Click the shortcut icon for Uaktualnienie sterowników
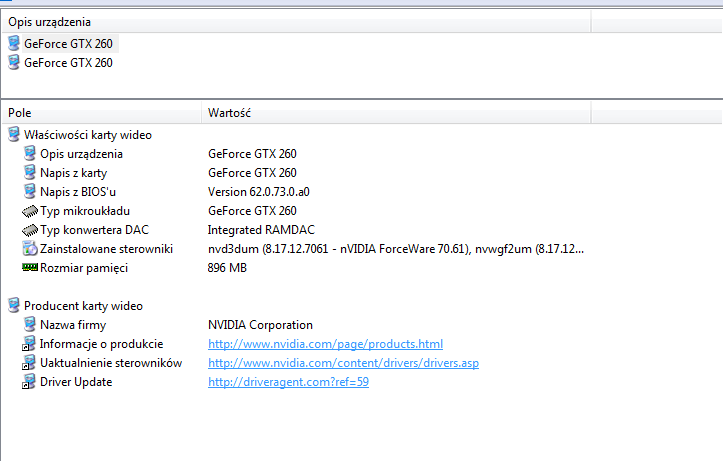 pyautogui.click(x=29, y=363)
